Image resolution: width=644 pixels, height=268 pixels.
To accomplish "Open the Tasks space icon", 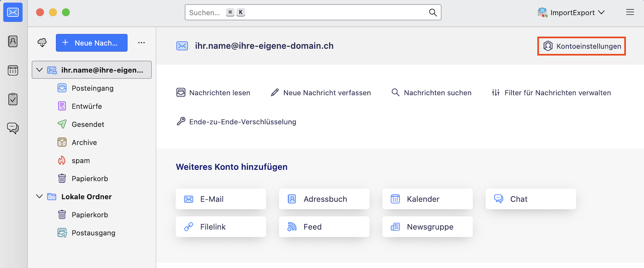I will (x=13, y=99).
